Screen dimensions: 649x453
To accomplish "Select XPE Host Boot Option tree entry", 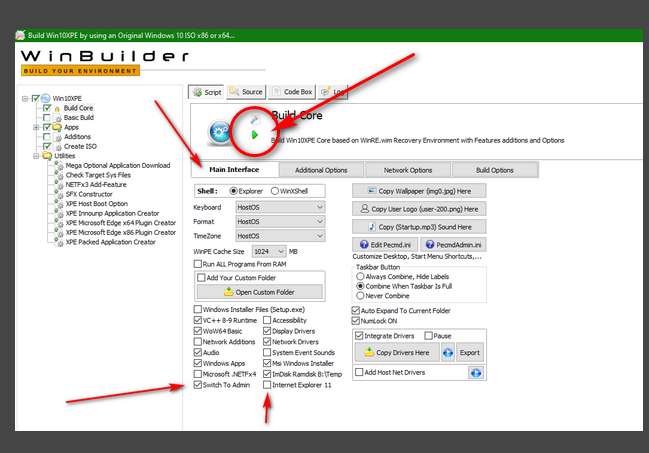I will 97,204.
